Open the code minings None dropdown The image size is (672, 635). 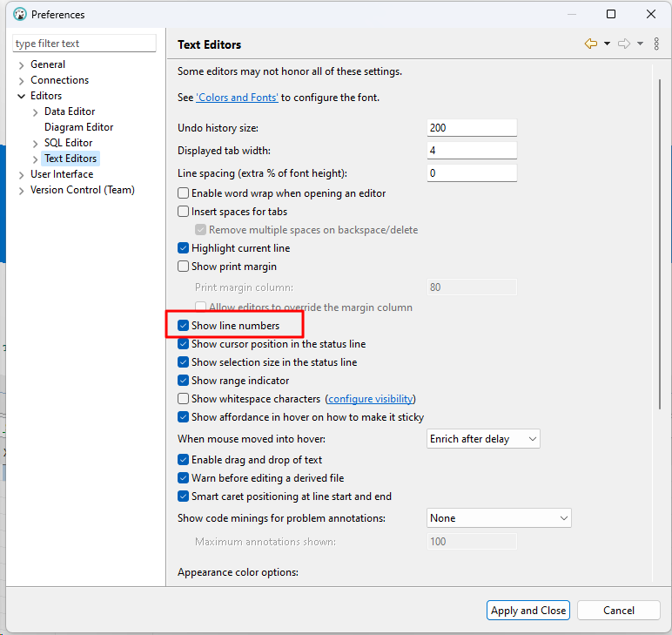click(499, 518)
